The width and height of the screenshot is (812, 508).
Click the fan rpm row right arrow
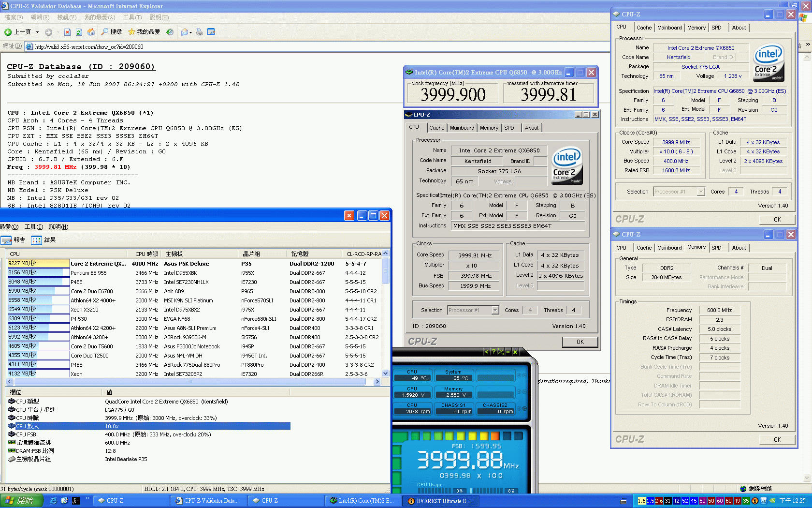click(x=525, y=409)
